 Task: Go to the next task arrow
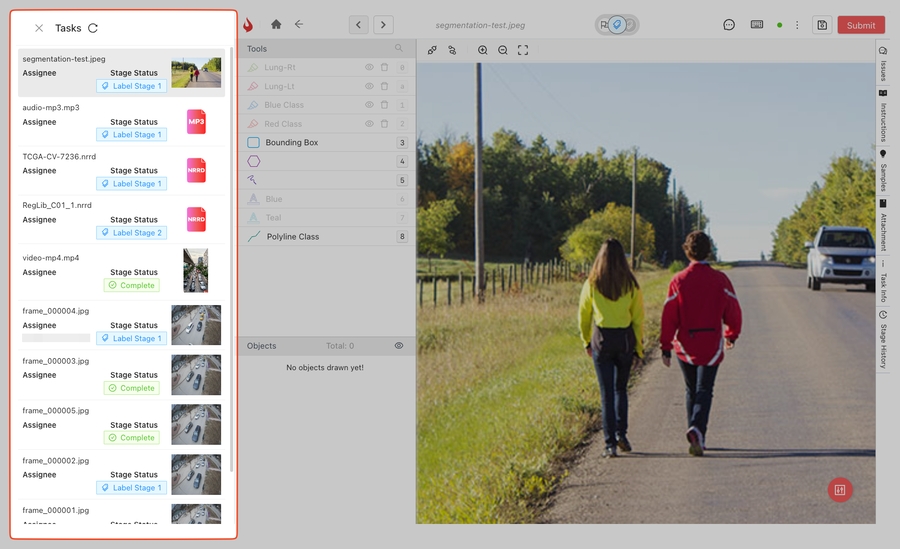[383, 25]
